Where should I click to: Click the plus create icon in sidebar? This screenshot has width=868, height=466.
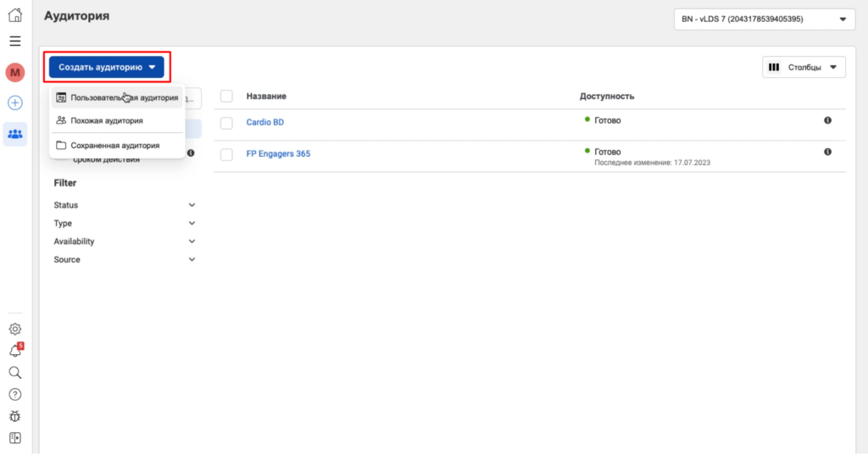(15, 103)
